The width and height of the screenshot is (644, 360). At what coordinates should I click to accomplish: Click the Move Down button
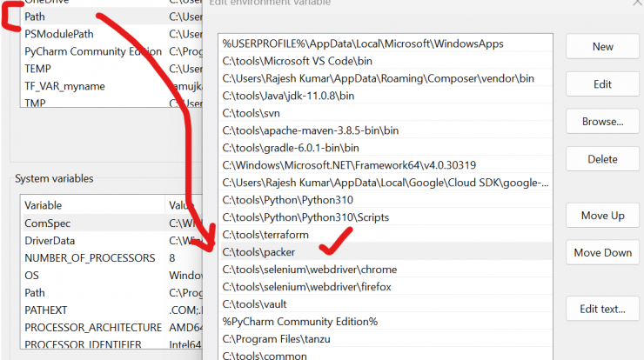602,252
